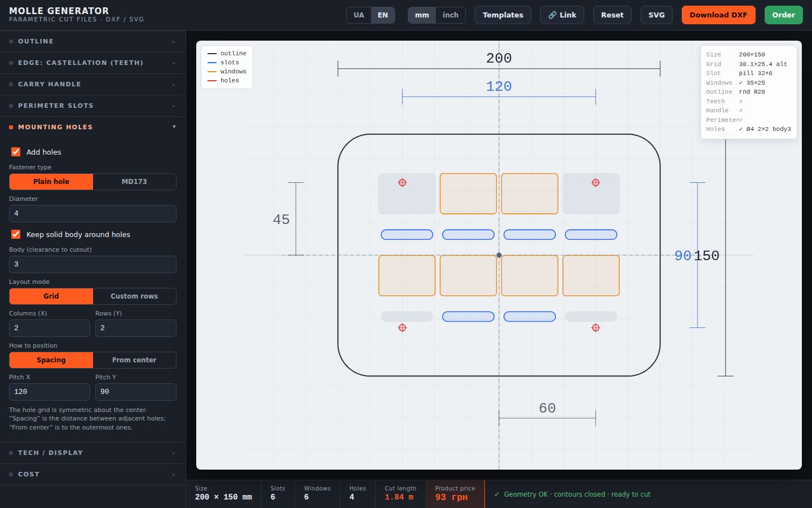Edit the hole Diameter field
Viewport: 812px width, 508px height.
[x=92, y=213]
